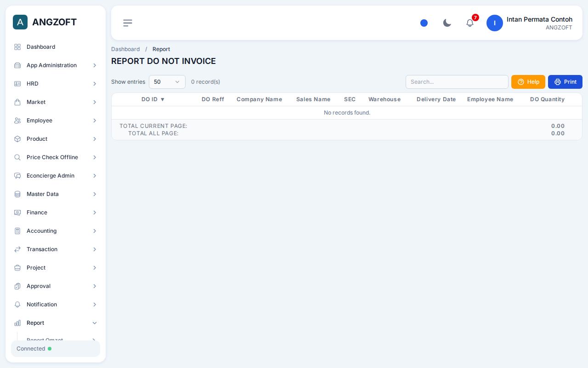The height and width of the screenshot is (368, 588).
Task: Click the Help button
Action: coord(528,82)
